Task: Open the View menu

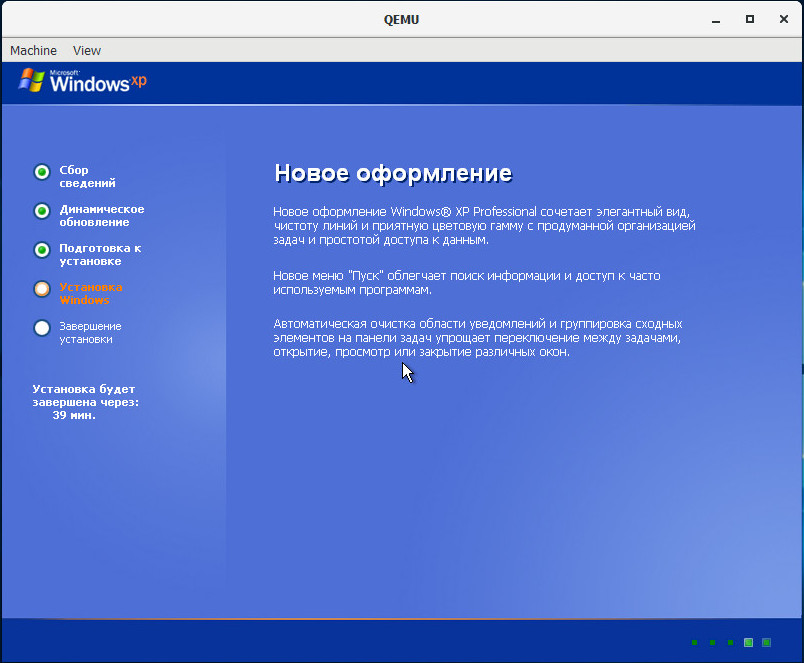Action: (87, 50)
